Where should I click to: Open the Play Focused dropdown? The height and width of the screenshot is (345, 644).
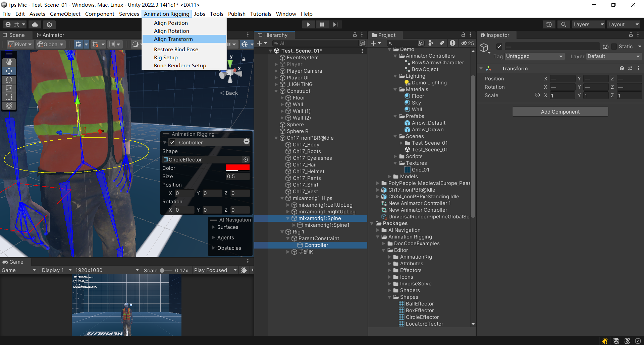point(215,270)
